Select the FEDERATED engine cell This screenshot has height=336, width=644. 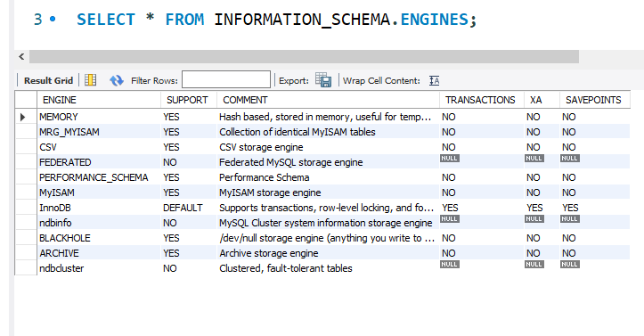99,162
